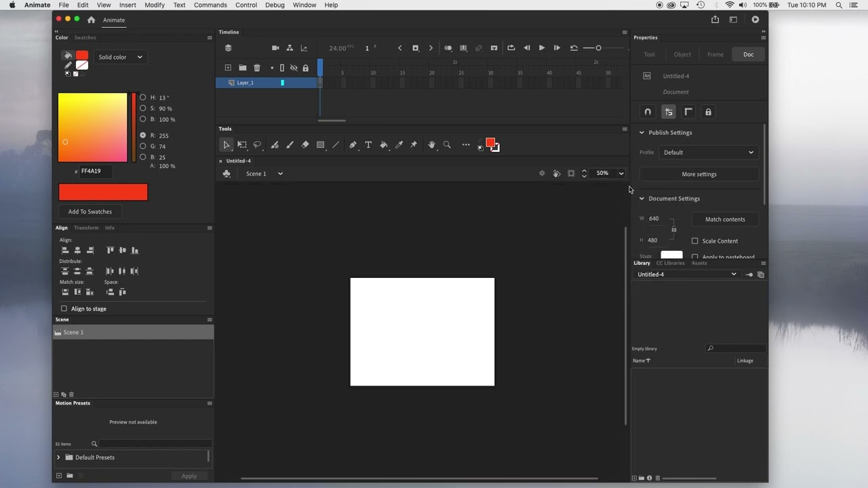Create a new layer folder
Image resolution: width=868 pixels, height=488 pixels.
pyautogui.click(x=242, y=68)
